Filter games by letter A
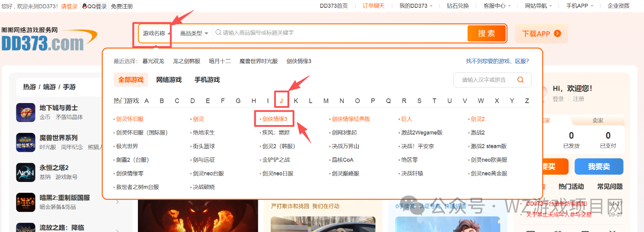Screen dimensions: 644x232 [x=147, y=100]
